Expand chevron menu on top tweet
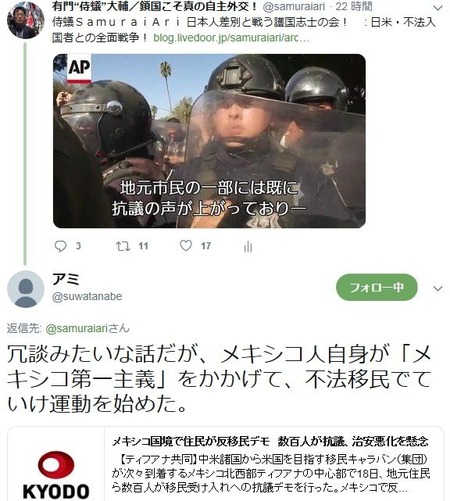This screenshot has width=450, height=501. (438, 7)
